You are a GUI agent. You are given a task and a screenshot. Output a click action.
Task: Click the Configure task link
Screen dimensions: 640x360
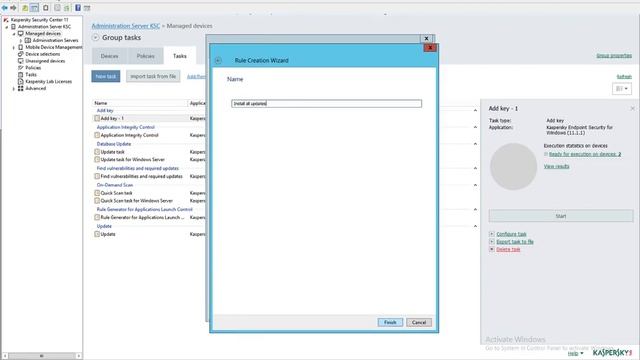pyautogui.click(x=511, y=234)
